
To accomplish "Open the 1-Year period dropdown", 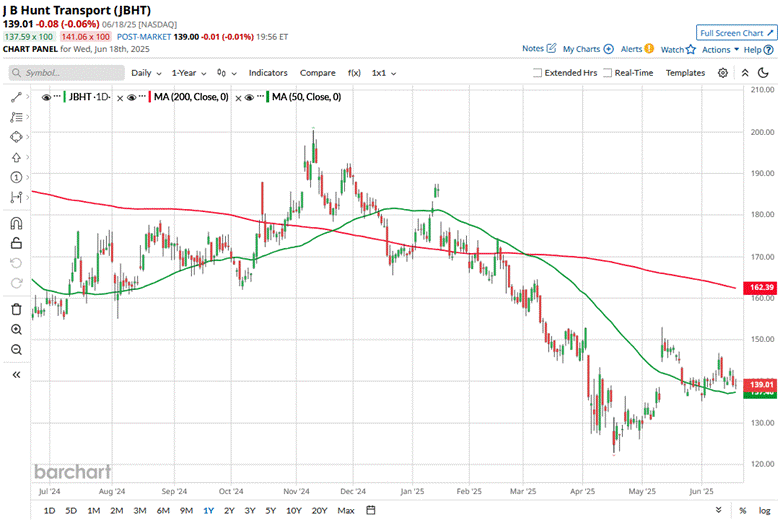I will (x=189, y=73).
